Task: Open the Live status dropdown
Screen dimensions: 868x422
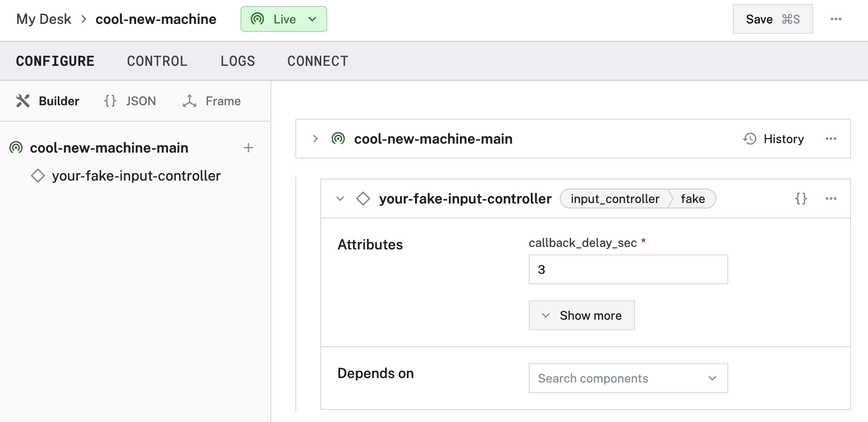Action: coord(284,19)
